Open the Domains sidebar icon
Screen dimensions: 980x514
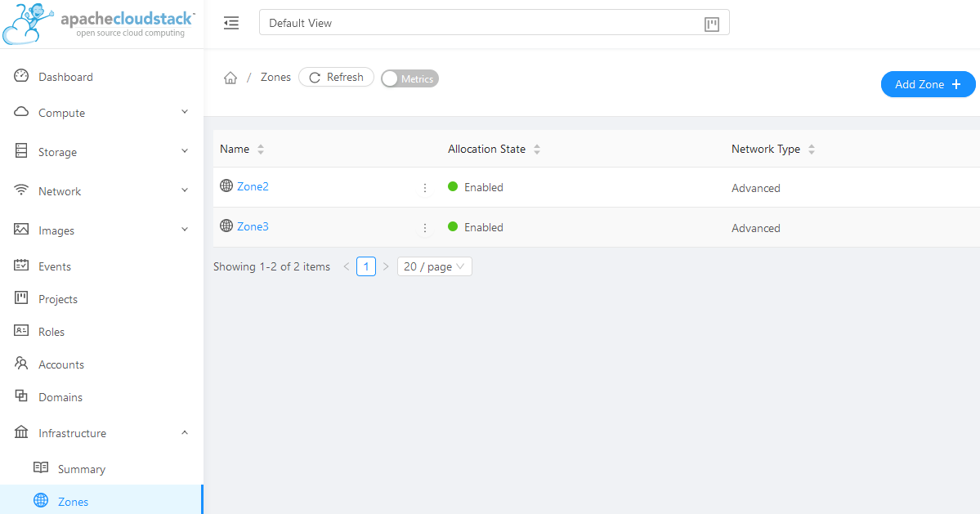[x=20, y=396]
